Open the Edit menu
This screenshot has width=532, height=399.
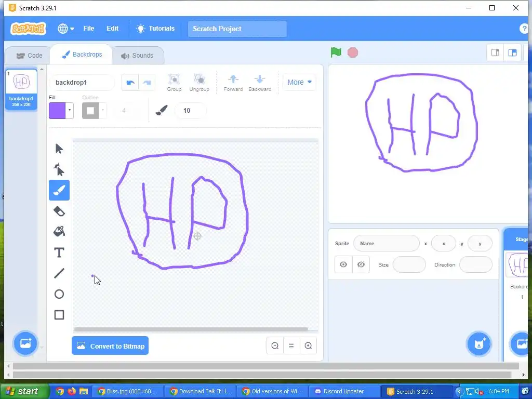[112, 29]
